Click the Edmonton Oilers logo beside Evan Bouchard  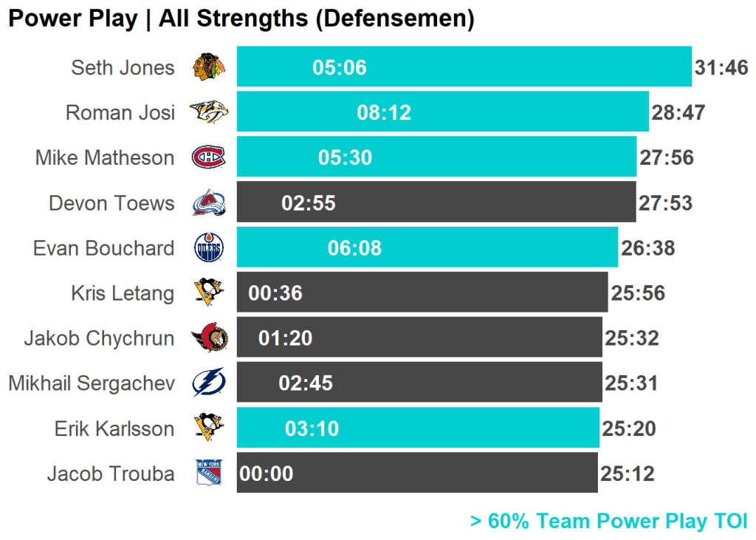(x=209, y=247)
